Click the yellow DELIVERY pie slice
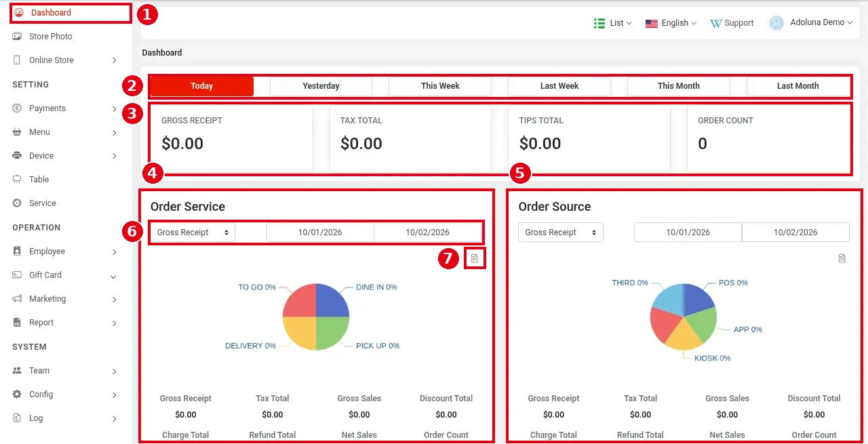 coord(300,332)
